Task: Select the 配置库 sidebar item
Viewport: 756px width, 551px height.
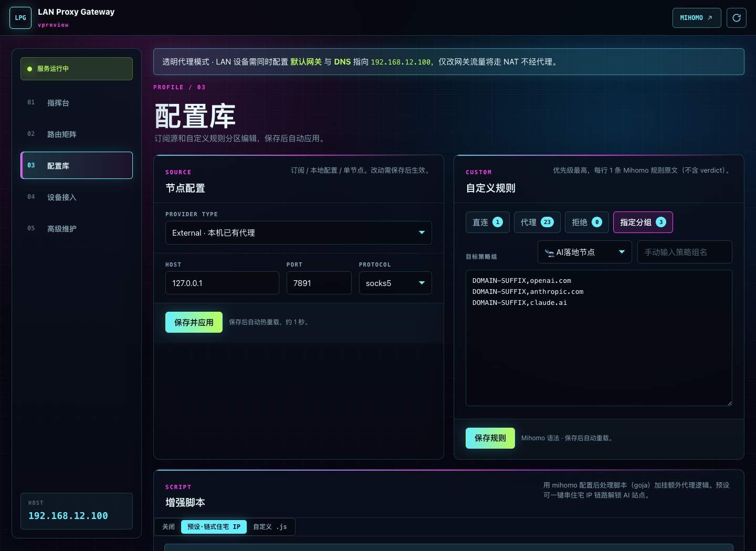Action: click(77, 165)
